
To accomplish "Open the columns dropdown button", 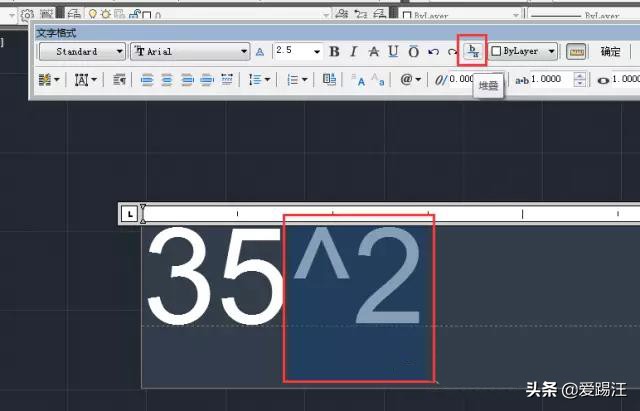I will 49,80.
